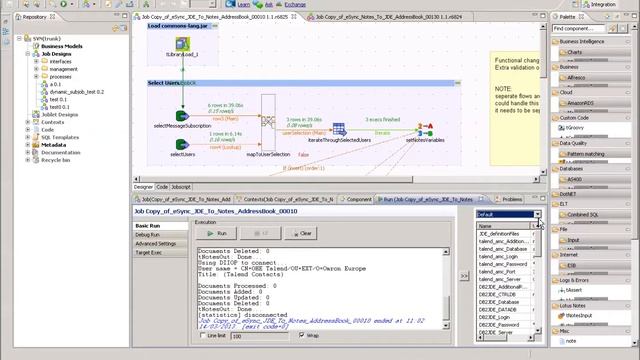
Task: Click the Clear console button
Action: click(x=301, y=233)
